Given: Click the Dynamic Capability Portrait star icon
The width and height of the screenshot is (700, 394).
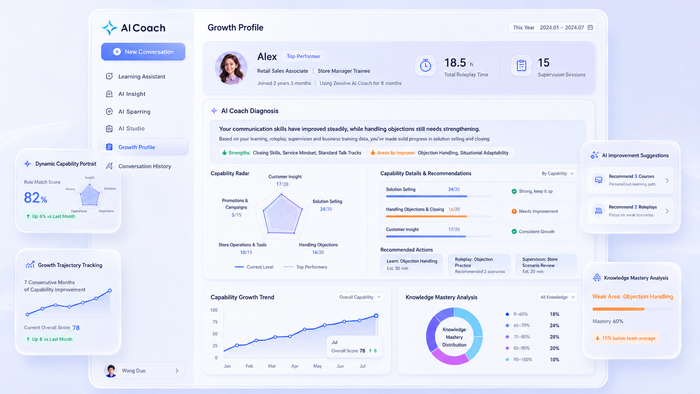Looking at the screenshot, I should [27, 164].
